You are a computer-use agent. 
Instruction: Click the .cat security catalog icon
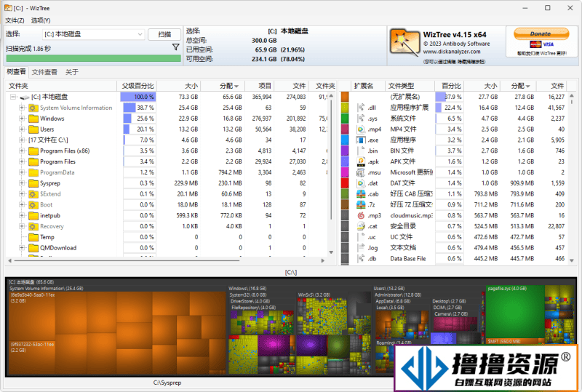361,226
